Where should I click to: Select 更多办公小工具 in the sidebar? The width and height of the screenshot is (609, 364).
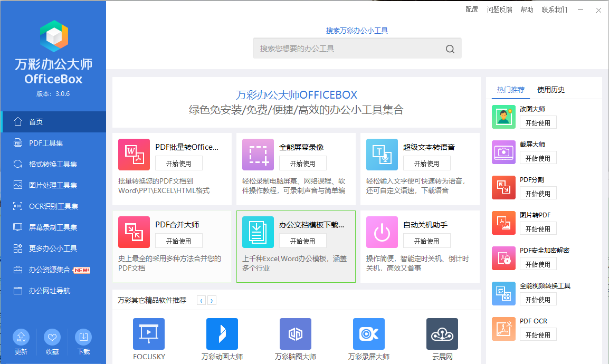[x=53, y=248]
